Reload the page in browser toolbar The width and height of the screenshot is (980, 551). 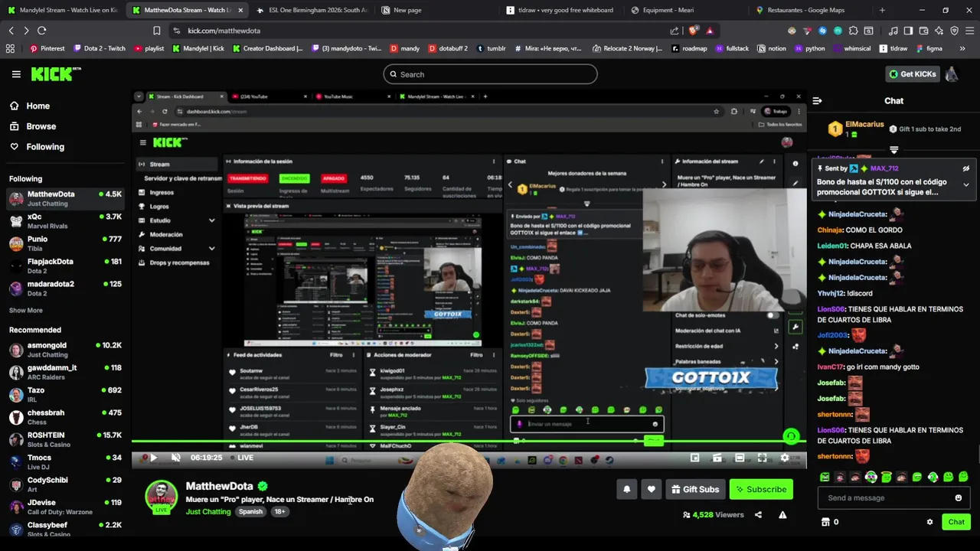coord(41,31)
